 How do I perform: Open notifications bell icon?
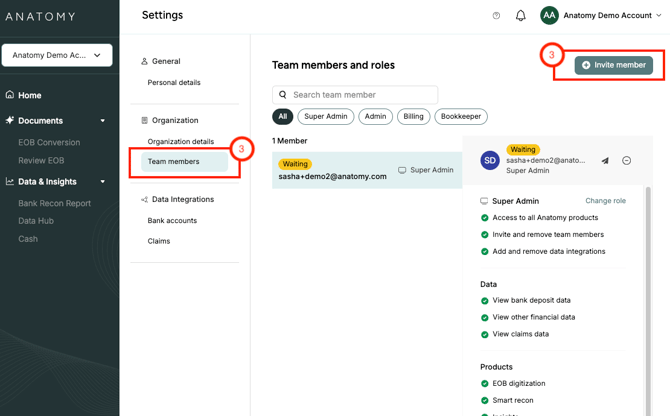520,16
